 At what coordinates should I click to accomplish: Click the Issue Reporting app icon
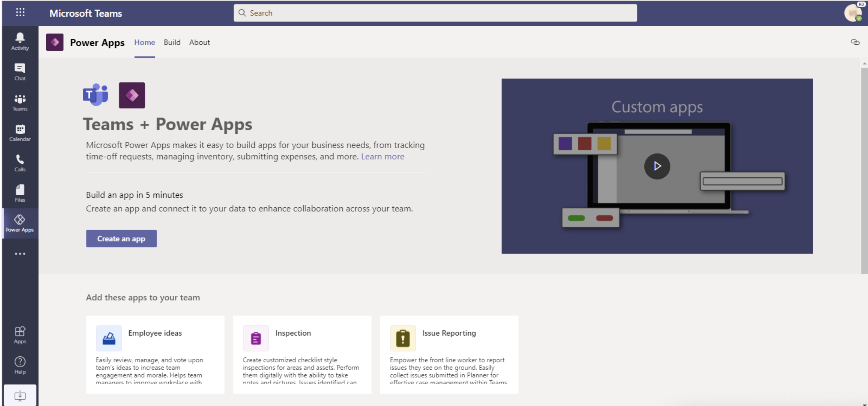403,338
